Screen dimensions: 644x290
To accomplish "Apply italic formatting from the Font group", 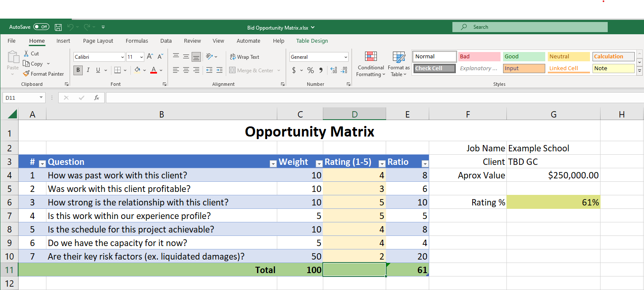I will point(88,70).
